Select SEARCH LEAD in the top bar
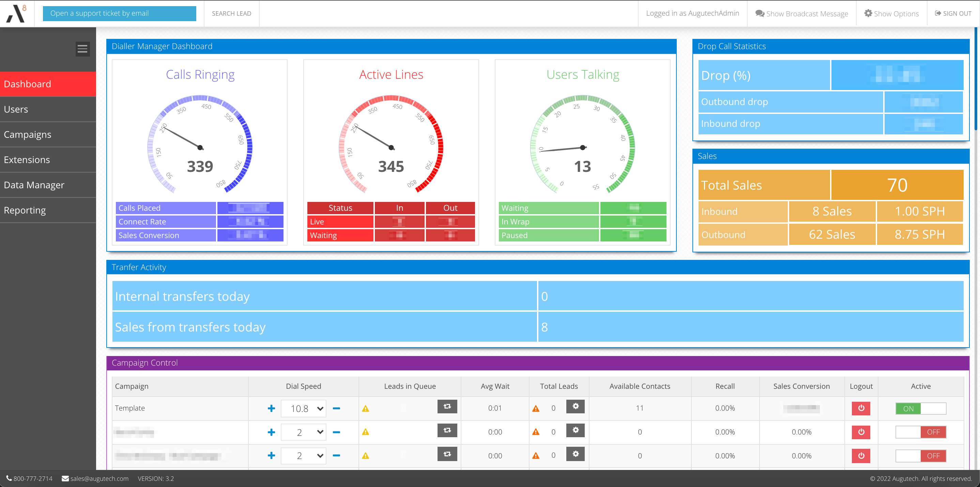Viewport: 980px width, 487px height. (x=231, y=13)
